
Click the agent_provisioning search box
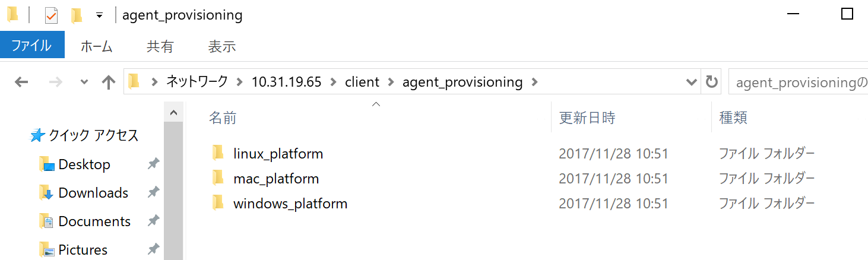[x=799, y=82]
